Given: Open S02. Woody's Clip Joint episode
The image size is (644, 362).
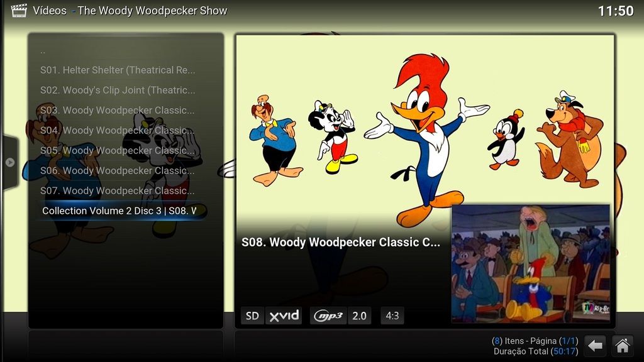Looking at the screenshot, I should [118, 90].
